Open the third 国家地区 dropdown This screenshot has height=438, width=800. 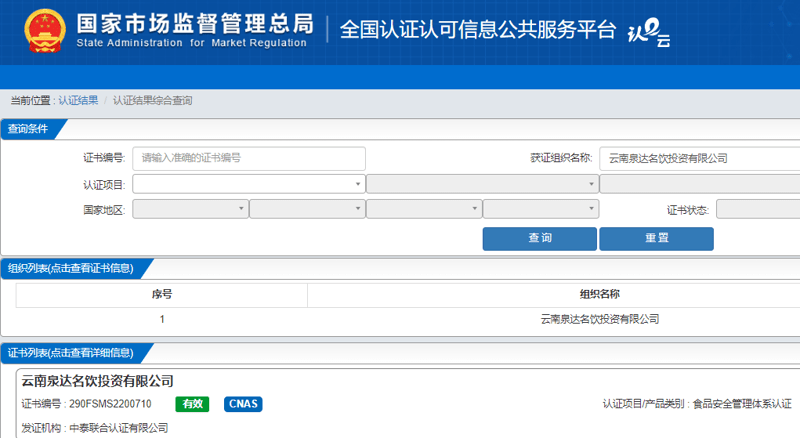pos(424,209)
